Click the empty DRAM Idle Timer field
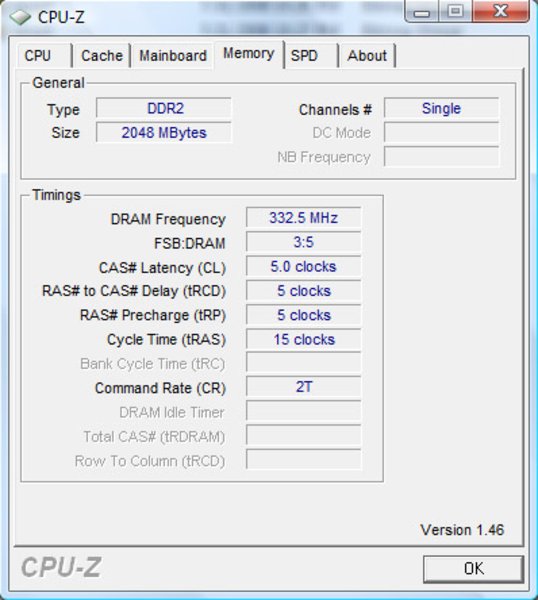 [303, 411]
